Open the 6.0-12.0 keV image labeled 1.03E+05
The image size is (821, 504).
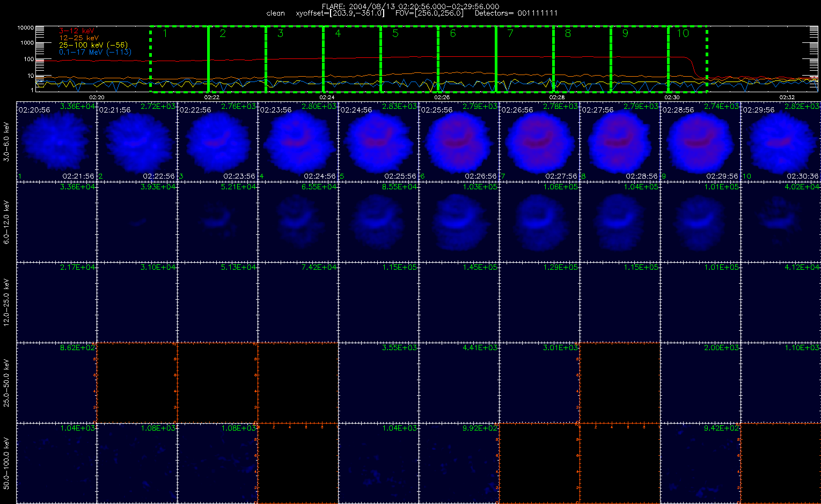coord(459,221)
